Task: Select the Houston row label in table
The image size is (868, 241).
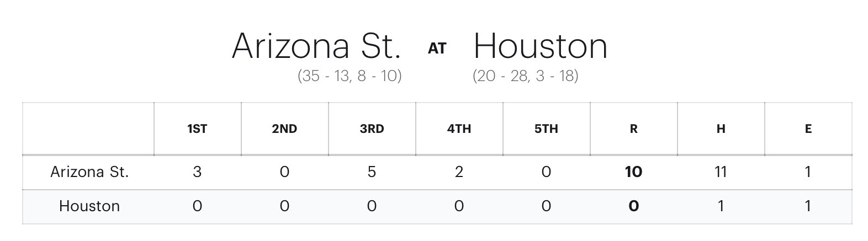Action: pyautogui.click(x=89, y=206)
